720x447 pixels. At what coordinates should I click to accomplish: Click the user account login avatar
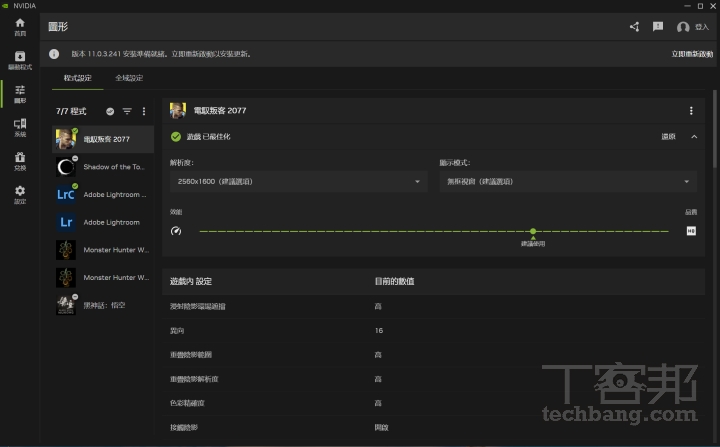(683, 27)
